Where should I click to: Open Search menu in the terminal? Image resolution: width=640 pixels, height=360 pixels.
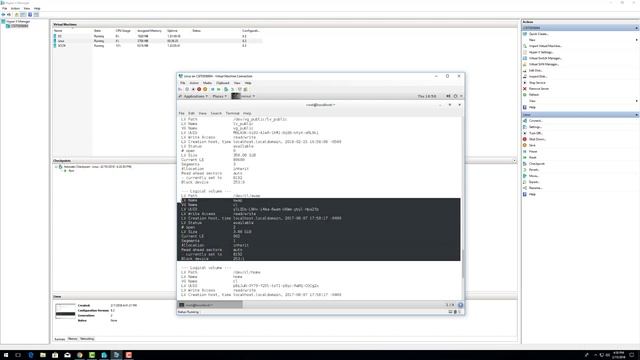pyautogui.click(x=216, y=113)
